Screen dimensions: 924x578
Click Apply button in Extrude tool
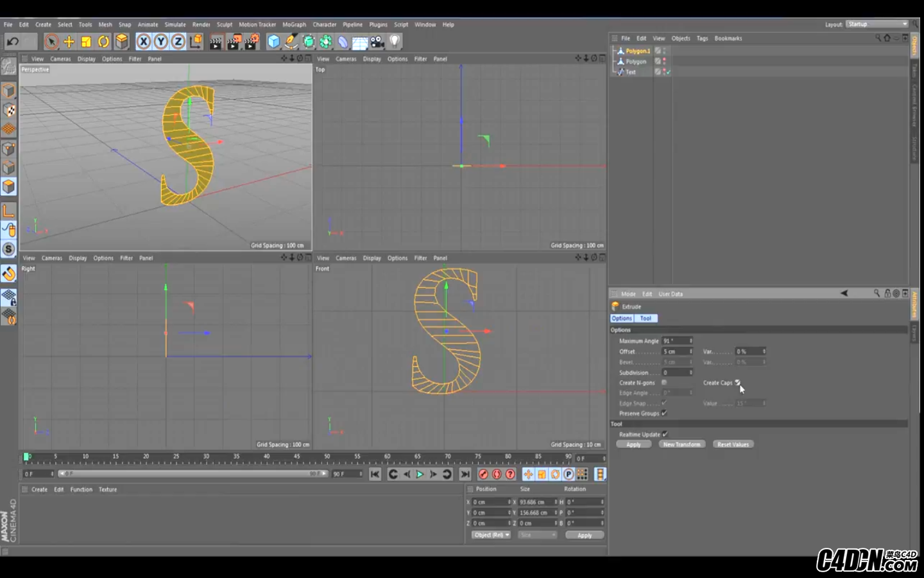point(633,444)
